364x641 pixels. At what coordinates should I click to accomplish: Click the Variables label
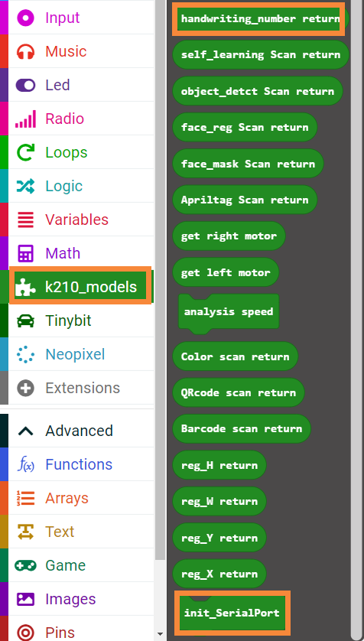click(x=76, y=220)
